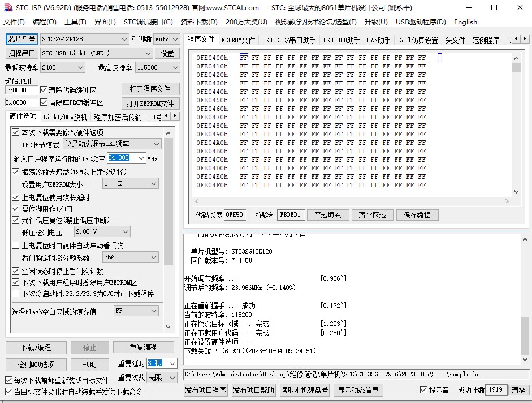Click hex view scroll-down arrow
532x403 pixels.
point(516,192)
